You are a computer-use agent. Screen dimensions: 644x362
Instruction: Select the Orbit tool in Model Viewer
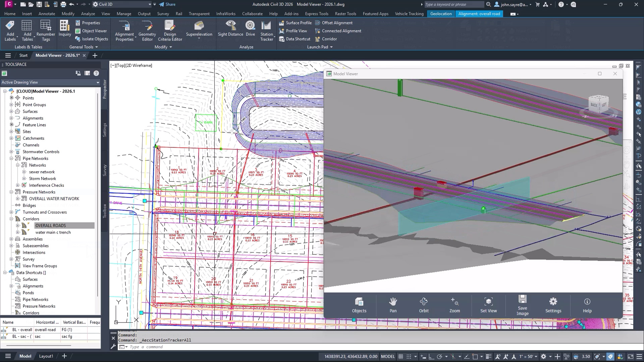(x=424, y=305)
